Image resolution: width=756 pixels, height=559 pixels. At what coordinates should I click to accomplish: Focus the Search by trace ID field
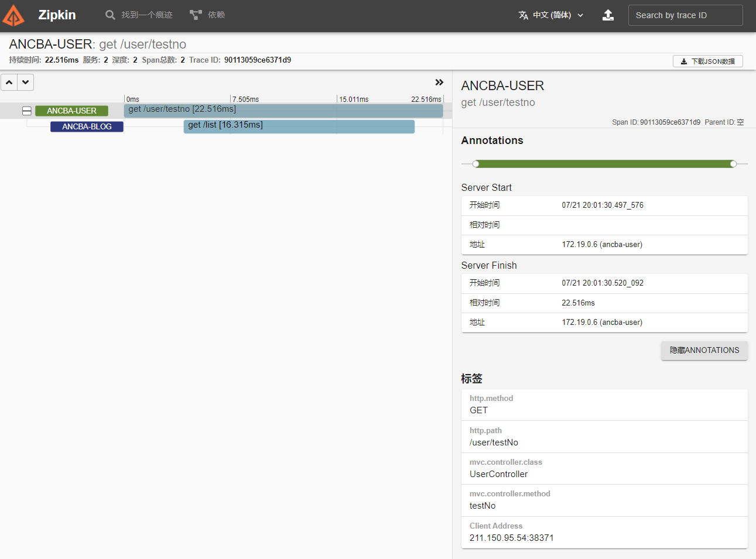coord(686,15)
